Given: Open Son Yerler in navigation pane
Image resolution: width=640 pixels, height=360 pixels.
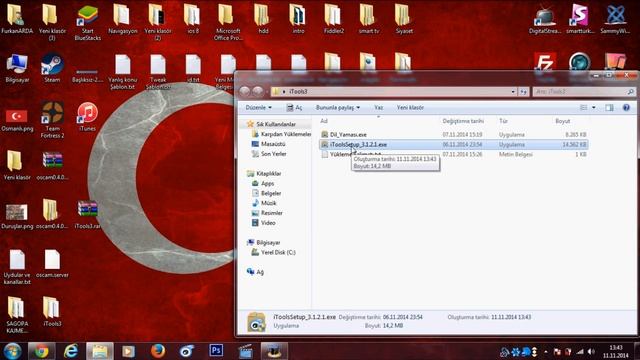Looking at the screenshot, I should pyautogui.click(x=269, y=154).
